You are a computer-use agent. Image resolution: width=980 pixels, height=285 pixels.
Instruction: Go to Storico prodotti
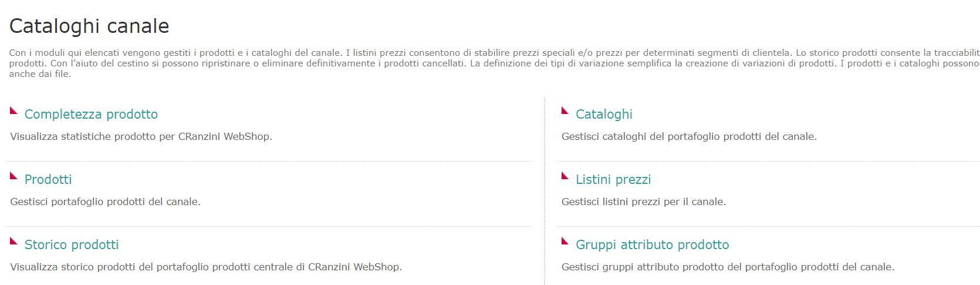pyautogui.click(x=72, y=244)
